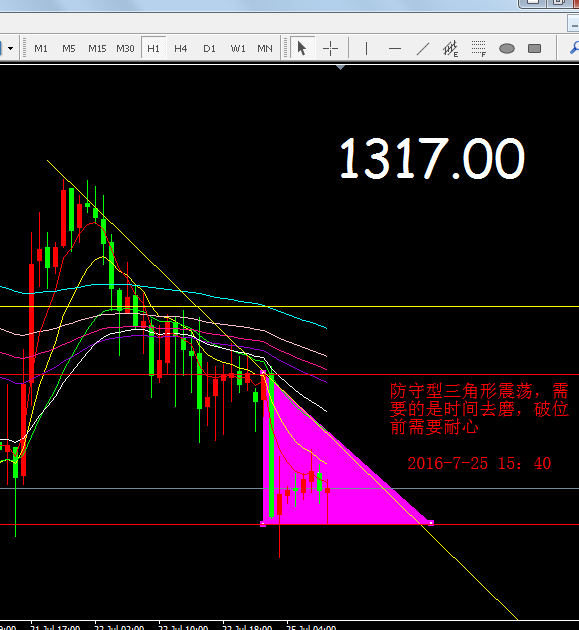Viewport: 579px width, 630px height.
Task: Open the dropdown arrow left of M1
Action: pyautogui.click(x=10, y=48)
